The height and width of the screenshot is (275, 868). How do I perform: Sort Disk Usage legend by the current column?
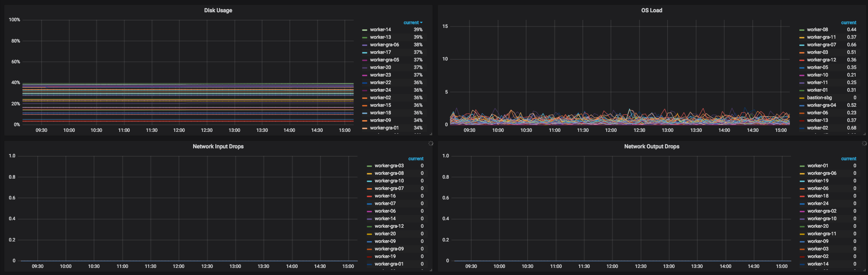pos(413,23)
